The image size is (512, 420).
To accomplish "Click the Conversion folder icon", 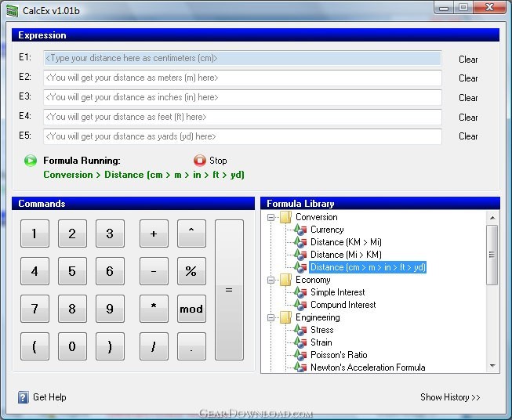I will tap(285, 217).
